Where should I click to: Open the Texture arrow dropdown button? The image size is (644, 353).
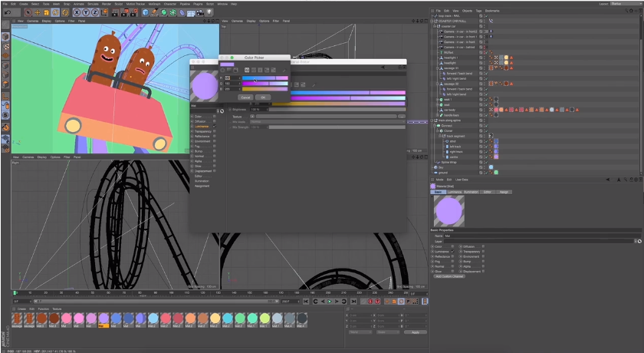[x=252, y=117]
